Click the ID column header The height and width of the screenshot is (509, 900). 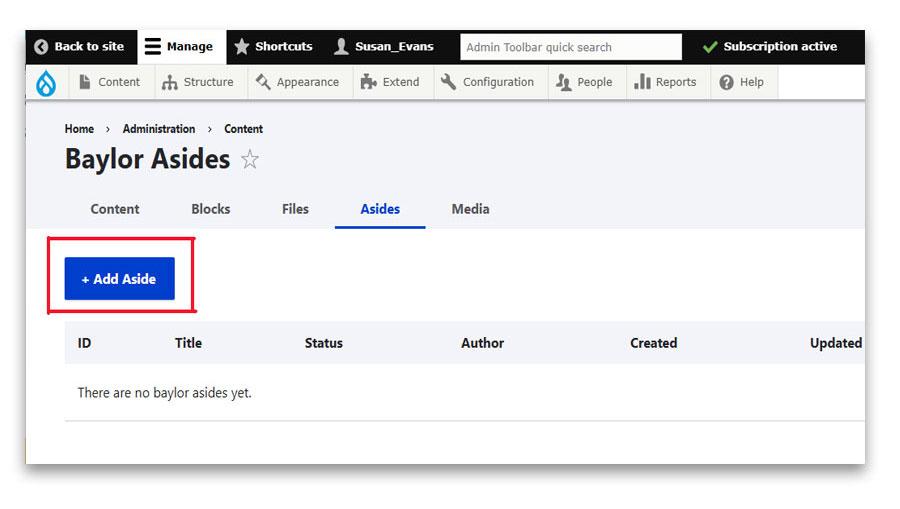click(x=84, y=343)
